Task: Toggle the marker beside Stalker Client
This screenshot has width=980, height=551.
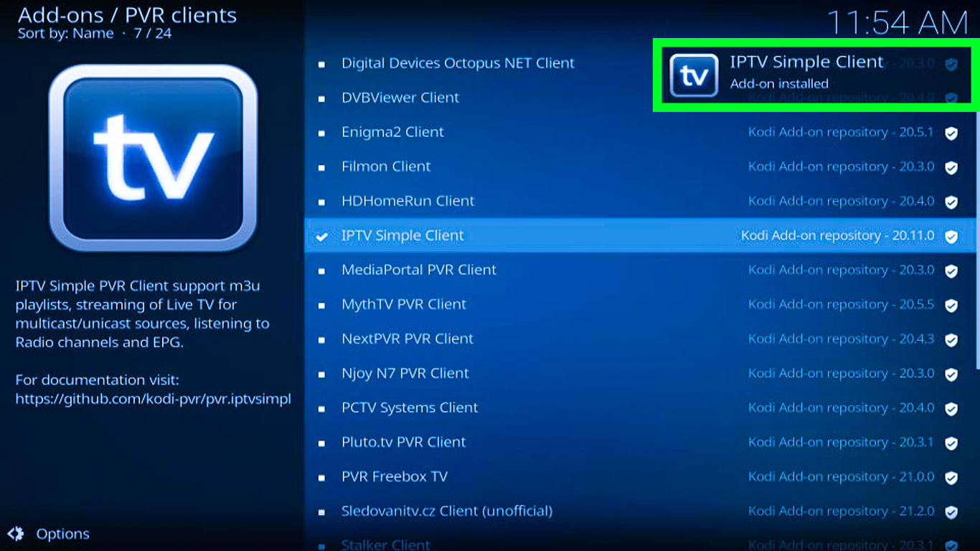Action: [320, 545]
